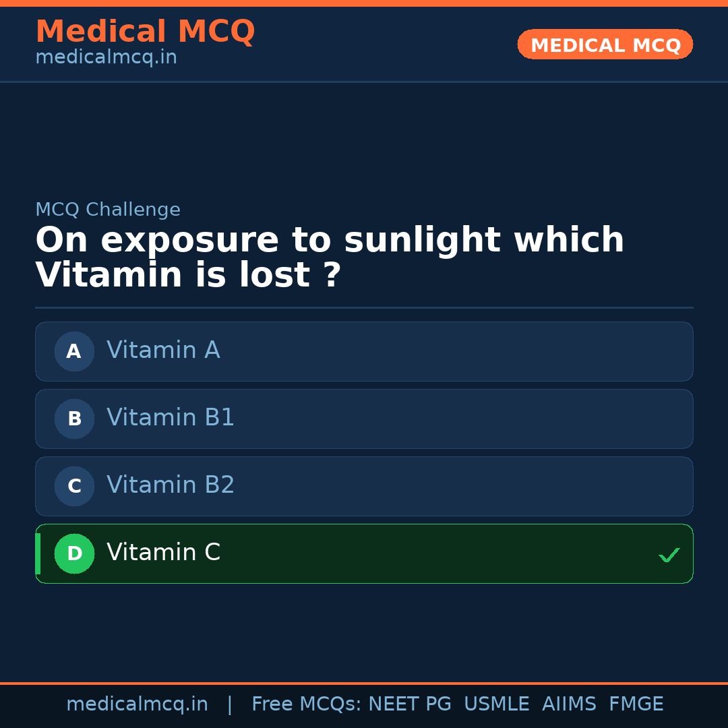The height and width of the screenshot is (728, 728).
Task: Click the green checkmark on Vitamin C
Action: 669,555
